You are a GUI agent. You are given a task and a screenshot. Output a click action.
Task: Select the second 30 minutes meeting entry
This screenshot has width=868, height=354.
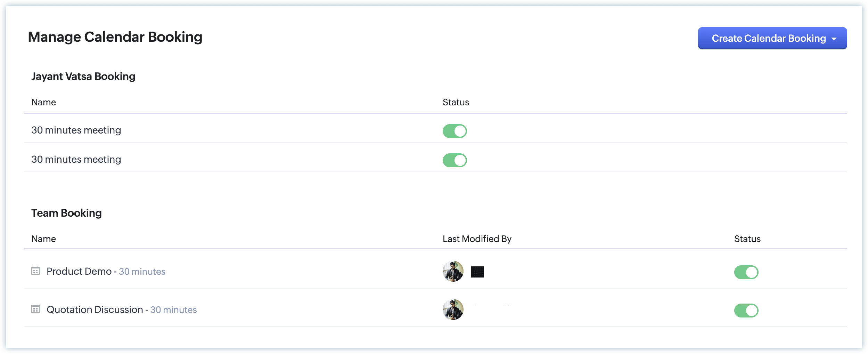[76, 159]
